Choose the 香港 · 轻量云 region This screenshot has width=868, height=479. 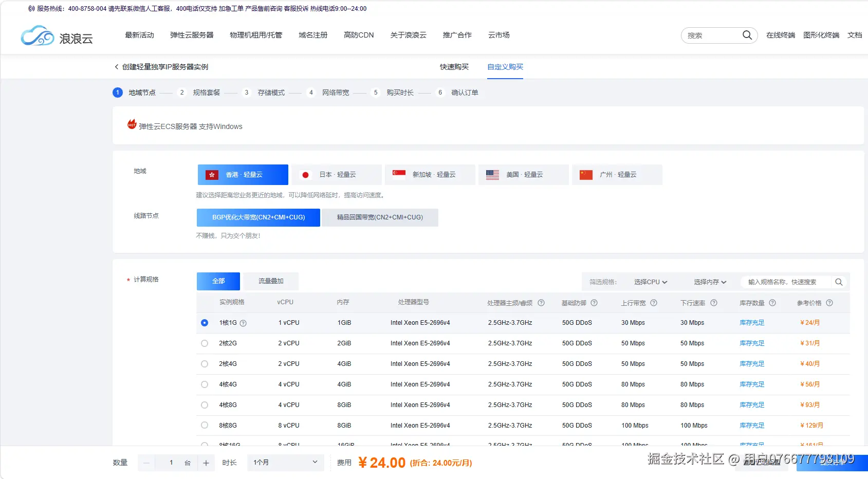243,175
